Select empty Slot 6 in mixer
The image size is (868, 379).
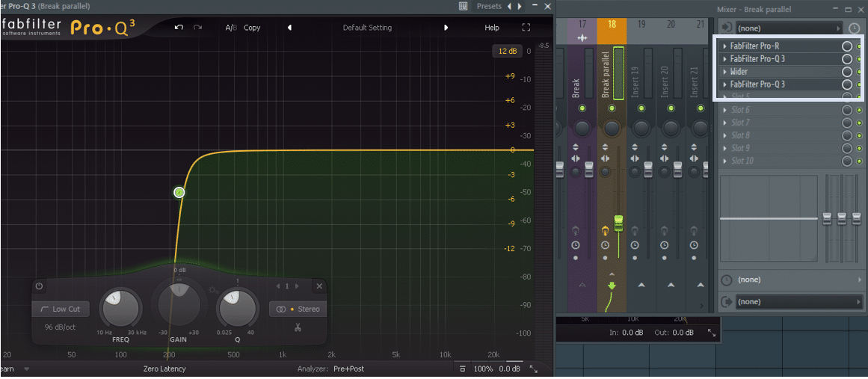click(741, 110)
